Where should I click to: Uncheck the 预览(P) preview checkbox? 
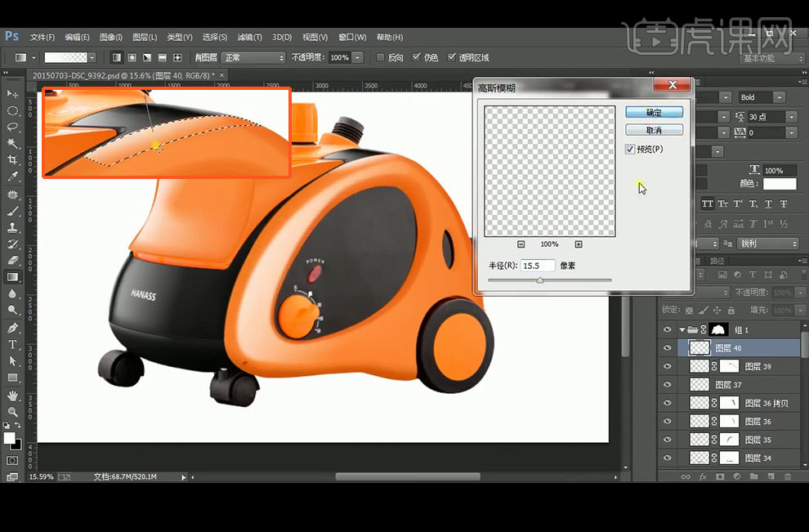(x=629, y=150)
